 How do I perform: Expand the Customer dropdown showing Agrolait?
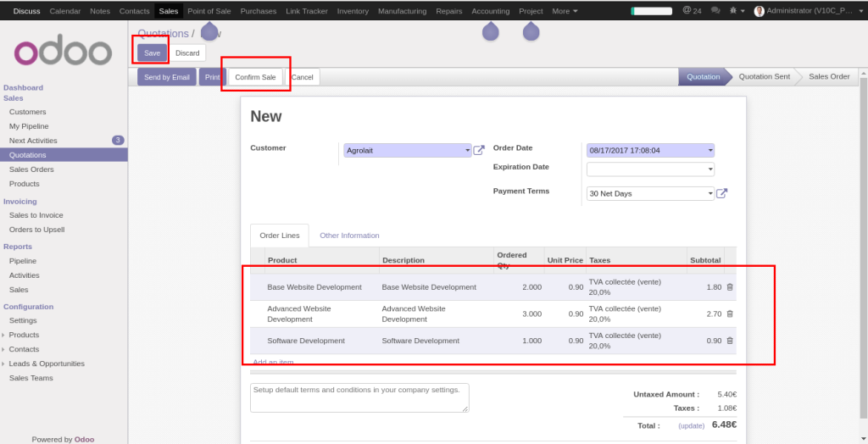pyautogui.click(x=467, y=151)
